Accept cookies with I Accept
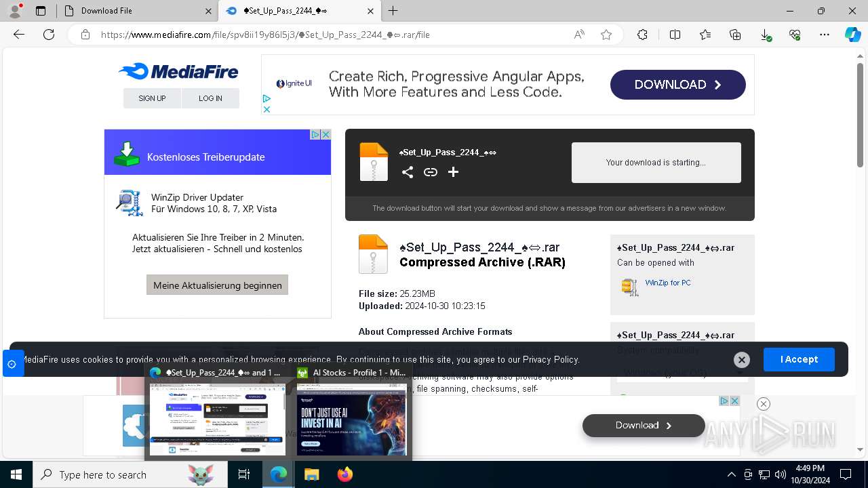The image size is (868, 488). [799, 359]
